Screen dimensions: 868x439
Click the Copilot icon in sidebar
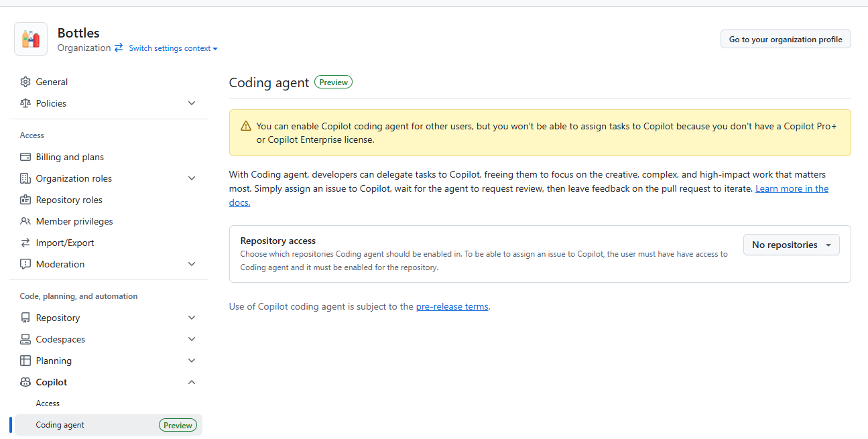[25, 382]
